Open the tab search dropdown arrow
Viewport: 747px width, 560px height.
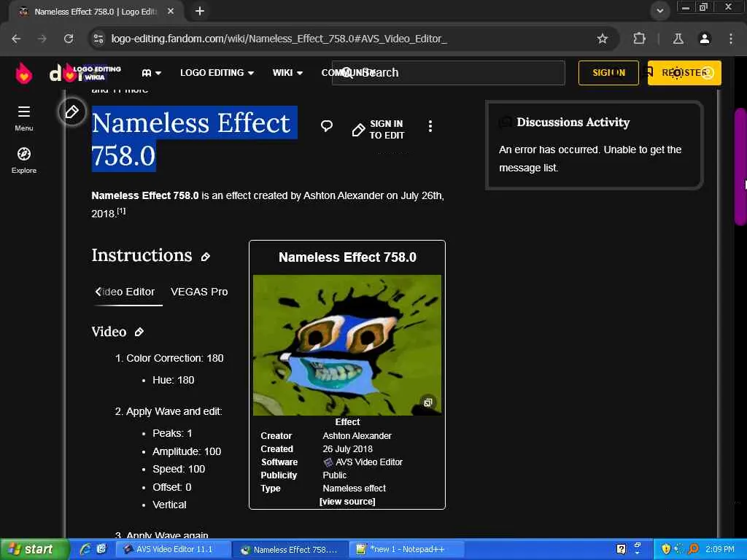point(659,11)
